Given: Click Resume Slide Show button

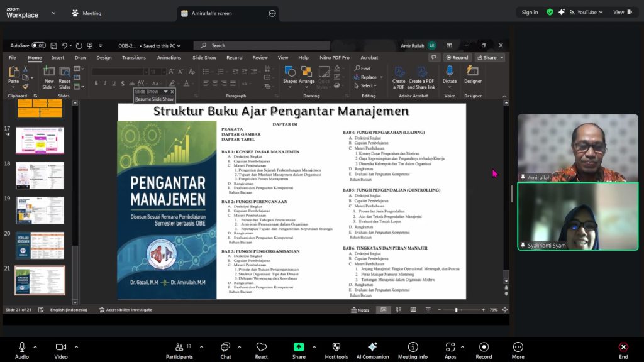Looking at the screenshot, I should [154, 99].
